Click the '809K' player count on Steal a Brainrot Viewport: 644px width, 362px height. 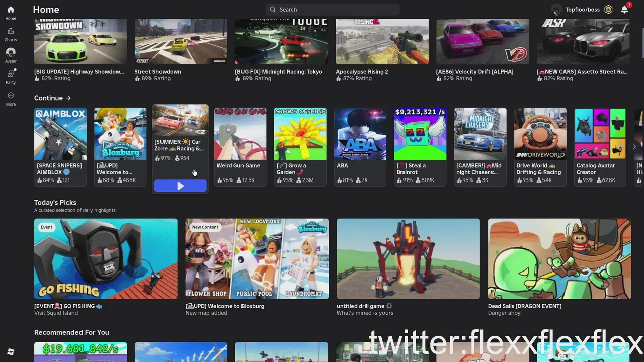(428, 180)
